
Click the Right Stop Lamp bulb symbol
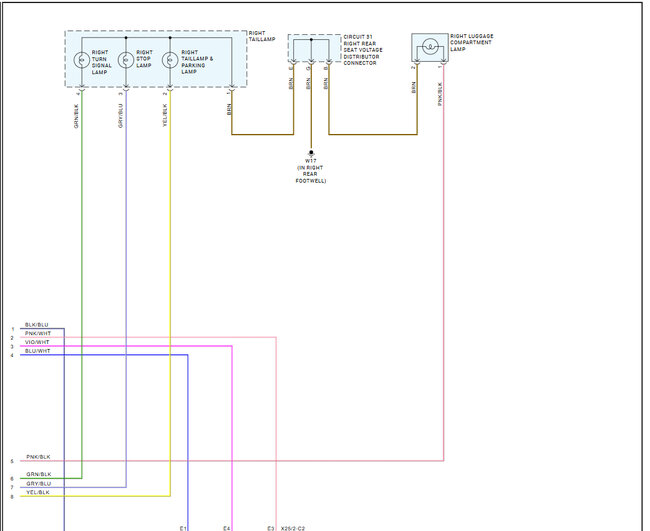point(126,60)
